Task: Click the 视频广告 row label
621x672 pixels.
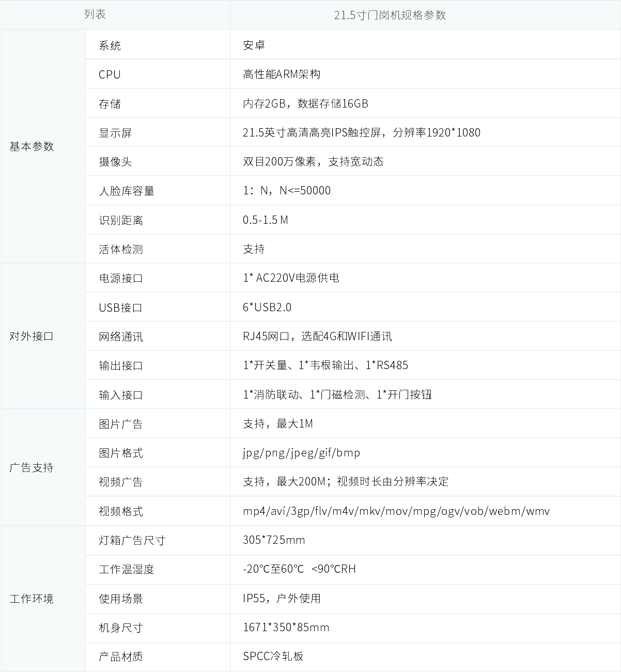Action: point(121,482)
